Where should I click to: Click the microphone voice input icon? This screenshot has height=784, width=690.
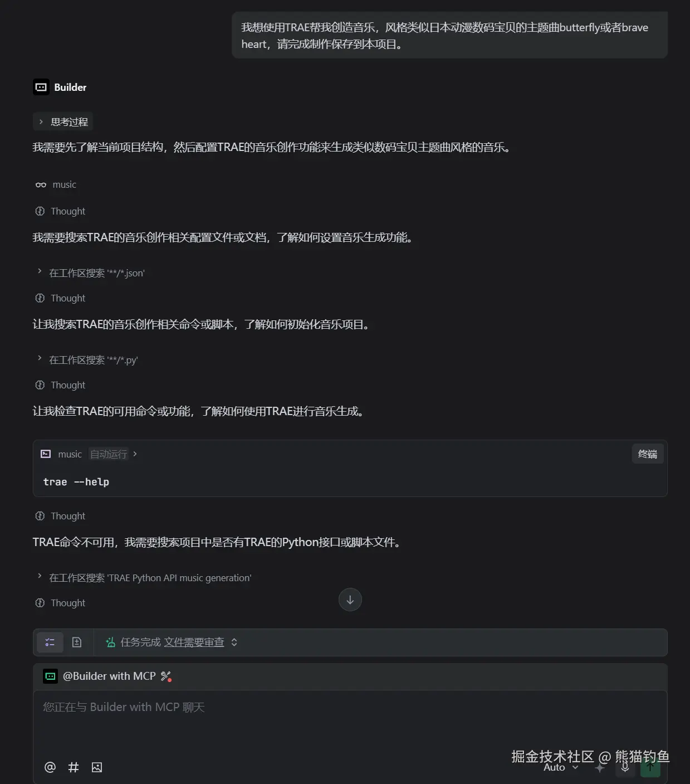pyautogui.click(x=625, y=767)
